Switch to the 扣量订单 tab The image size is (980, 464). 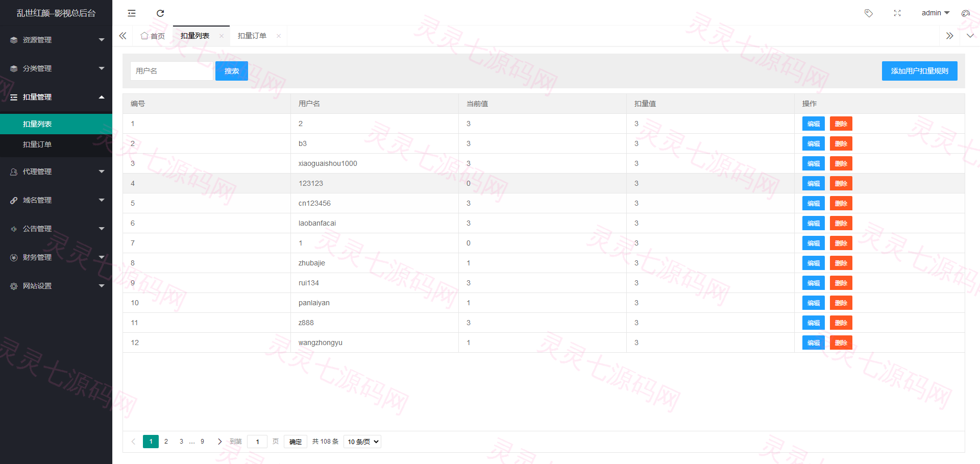pyautogui.click(x=252, y=36)
